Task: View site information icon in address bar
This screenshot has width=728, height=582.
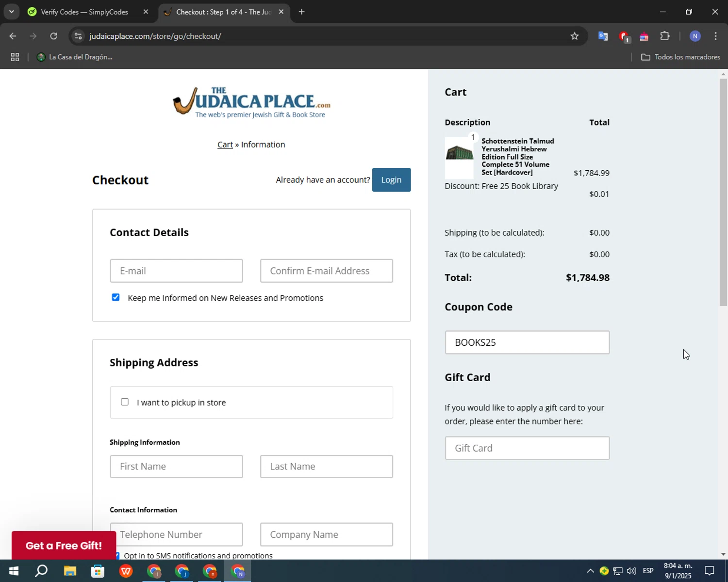Action: pyautogui.click(x=78, y=36)
